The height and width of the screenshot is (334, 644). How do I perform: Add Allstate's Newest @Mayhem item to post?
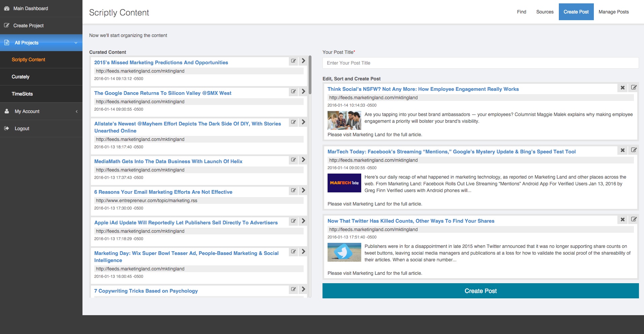(x=303, y=122)
